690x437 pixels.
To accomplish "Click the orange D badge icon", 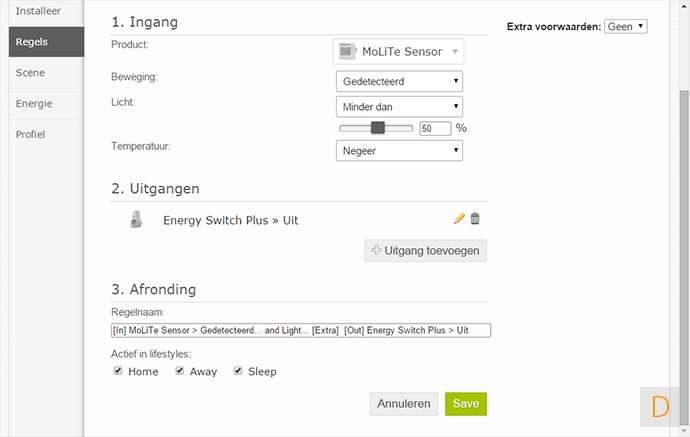I will [x=660, y=406].
